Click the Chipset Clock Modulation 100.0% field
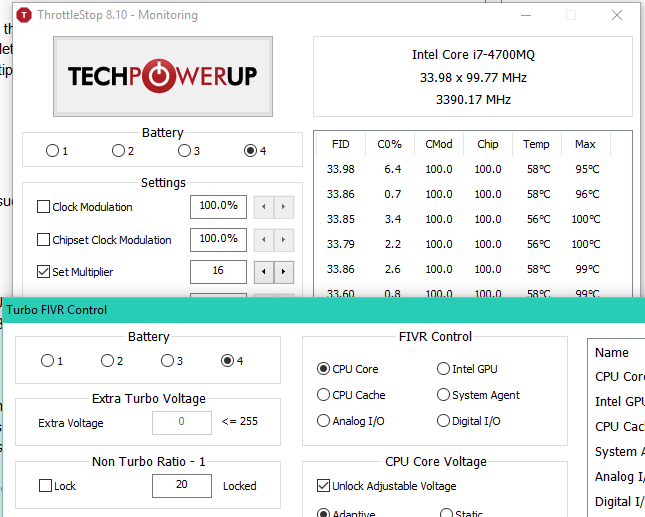This screenshot has width=645, height=517. [218, 239]
